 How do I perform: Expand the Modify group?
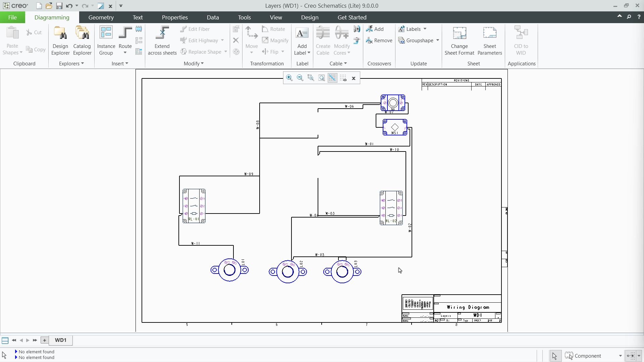[x=194, y=64]
